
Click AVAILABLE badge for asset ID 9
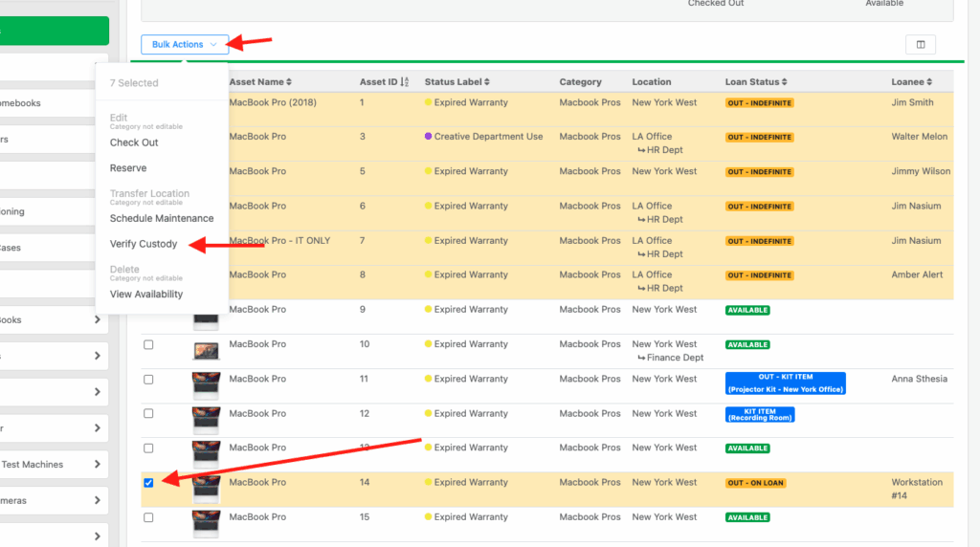coord(746,310)
